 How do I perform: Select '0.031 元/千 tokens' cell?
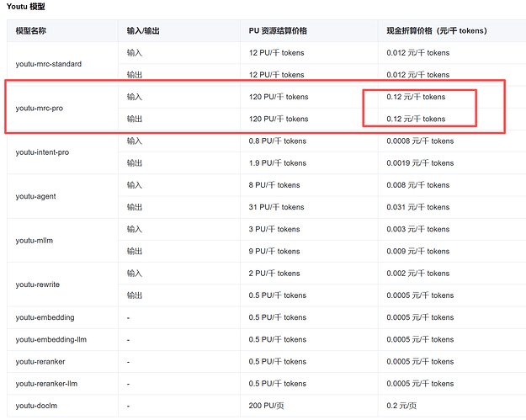pyautogui.click(x=418, y=207)
